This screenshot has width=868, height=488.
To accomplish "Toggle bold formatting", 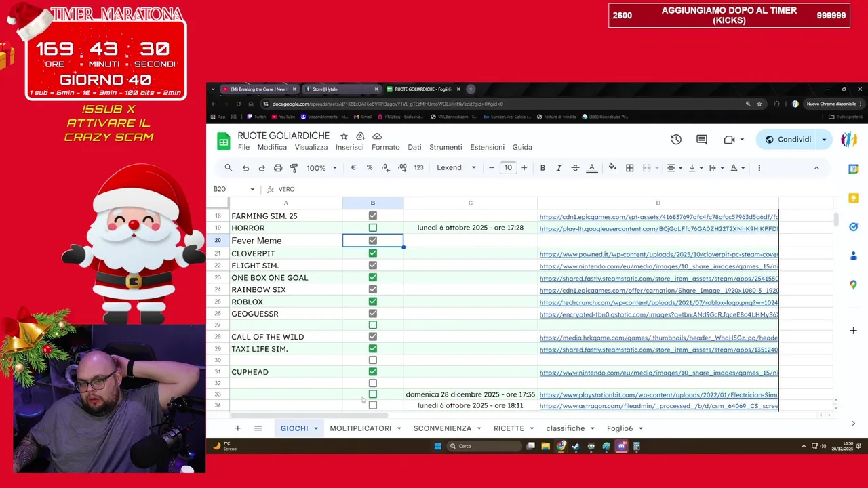I will pos(542,168).
